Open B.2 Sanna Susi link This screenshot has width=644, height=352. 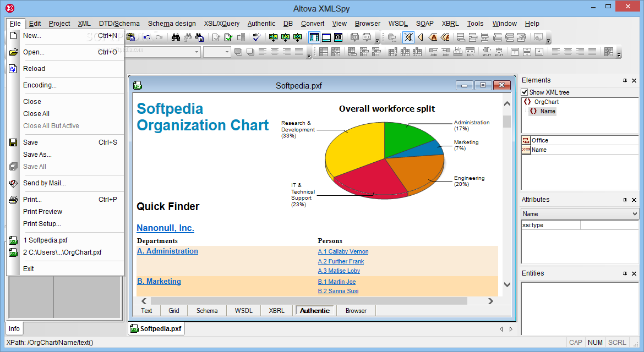click(x=338, y=291)
